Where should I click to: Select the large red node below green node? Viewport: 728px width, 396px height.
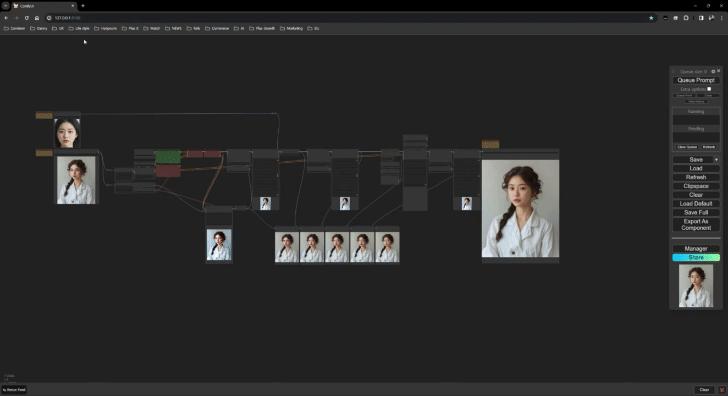tap(168, 171)
